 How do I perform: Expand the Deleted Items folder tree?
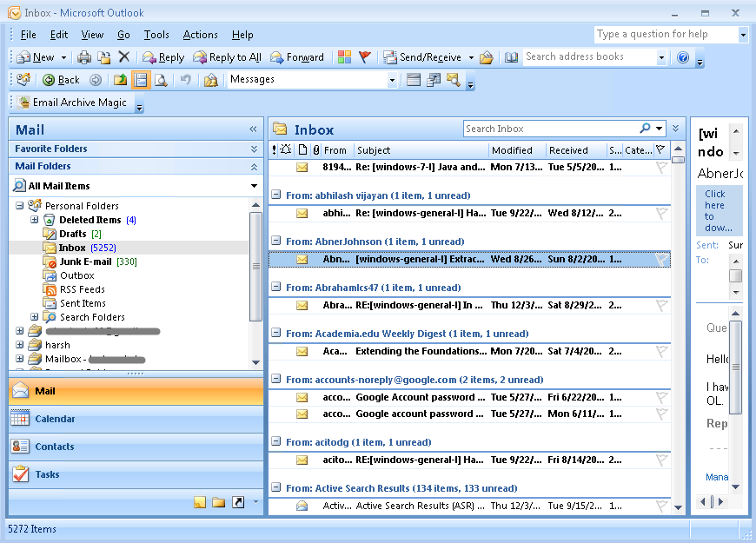[x=34, y=220]
